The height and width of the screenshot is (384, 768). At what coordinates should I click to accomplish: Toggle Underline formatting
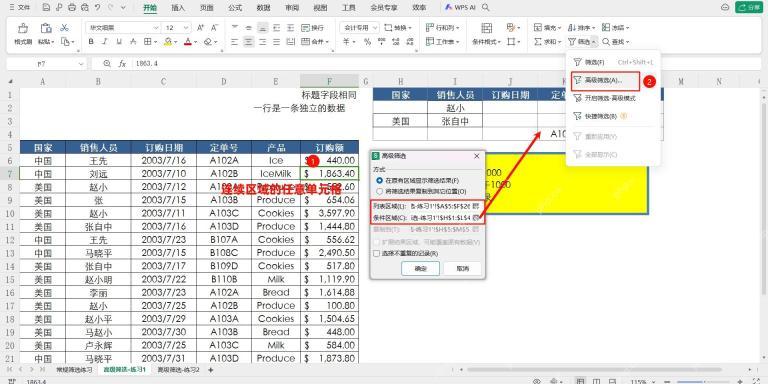tap(119, 42)
